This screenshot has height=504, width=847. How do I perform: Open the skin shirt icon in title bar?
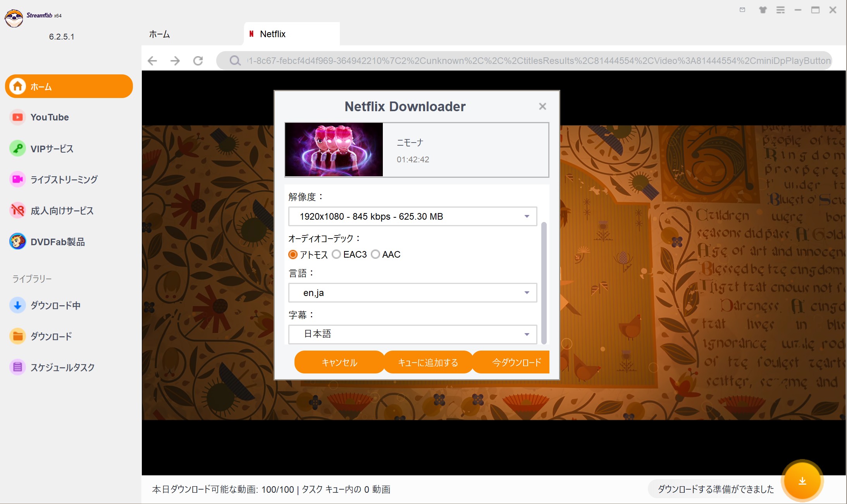[763, 10]
